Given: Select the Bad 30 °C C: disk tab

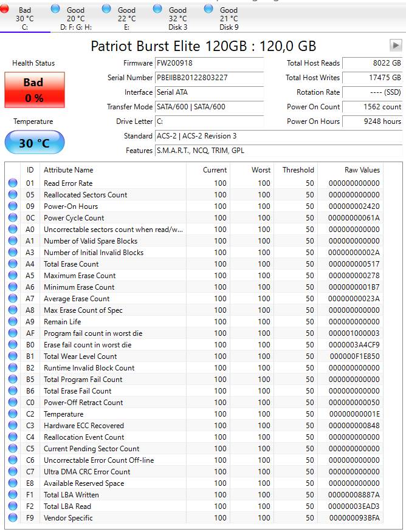Looking at the screenshot, I should (x=25, y=18).
